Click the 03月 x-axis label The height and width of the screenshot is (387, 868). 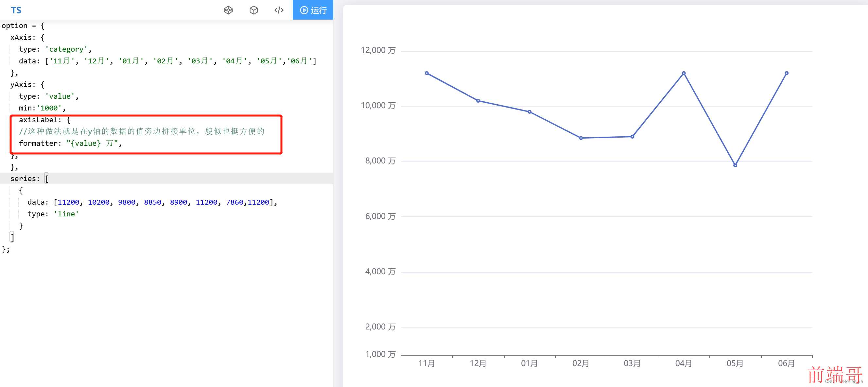point(632,363)
